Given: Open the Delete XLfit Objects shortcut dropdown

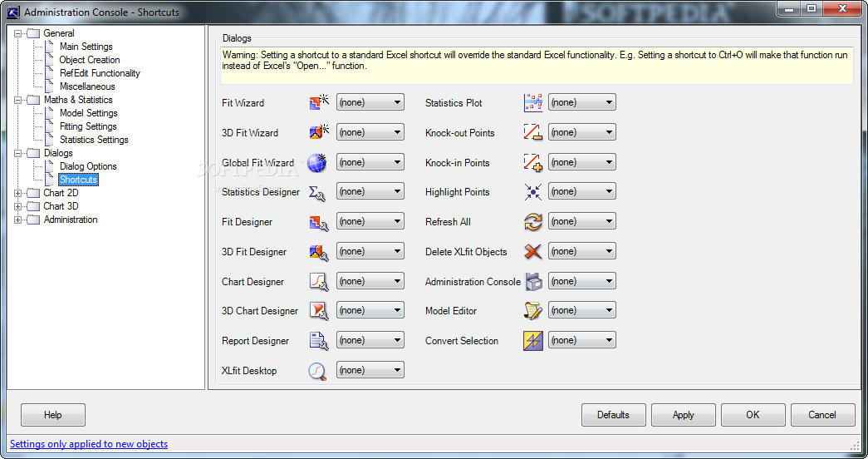Looking at the screenshot, I should [x=581, y=251].
